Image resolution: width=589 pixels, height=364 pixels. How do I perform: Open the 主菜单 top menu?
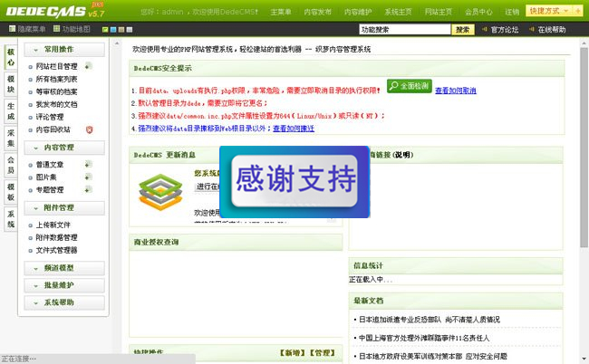click(x=281, y=12)
